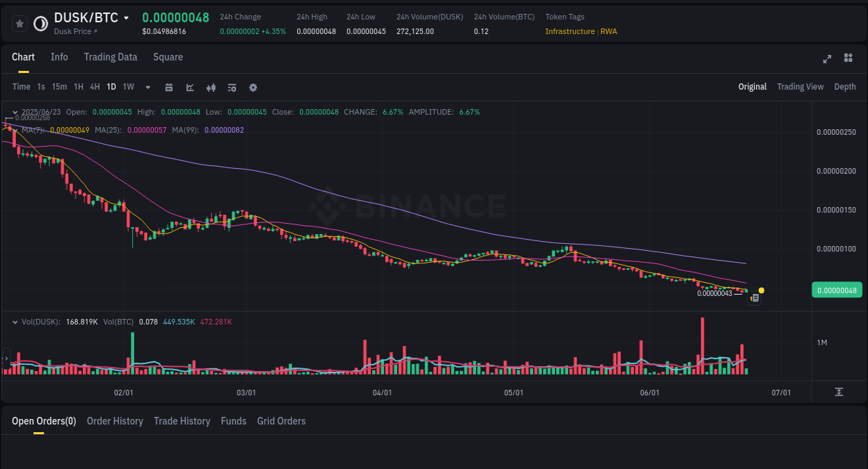
Task: Open the extra timeframes dropdown arrow
Action: point(147,87)
